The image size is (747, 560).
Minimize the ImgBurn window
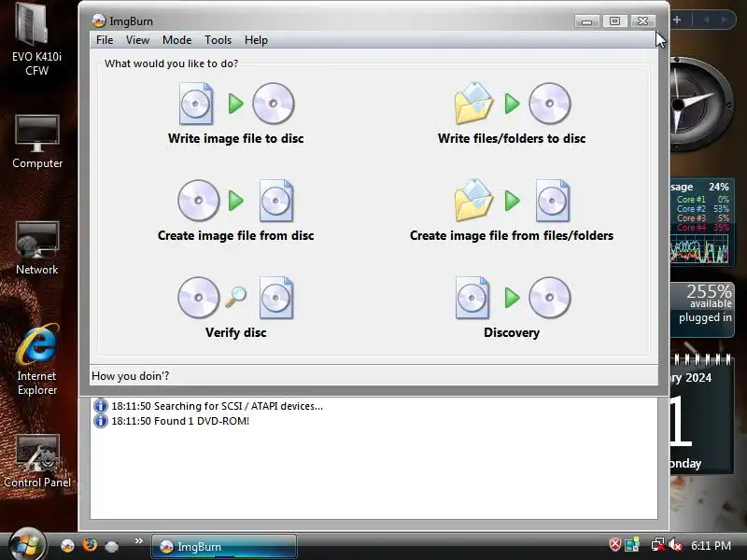click(x=586, y=21)
